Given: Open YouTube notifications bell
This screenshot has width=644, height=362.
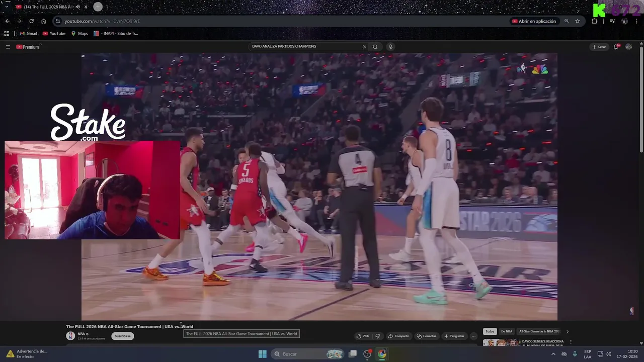Looking at the screenshot, I should click(616, 47).
